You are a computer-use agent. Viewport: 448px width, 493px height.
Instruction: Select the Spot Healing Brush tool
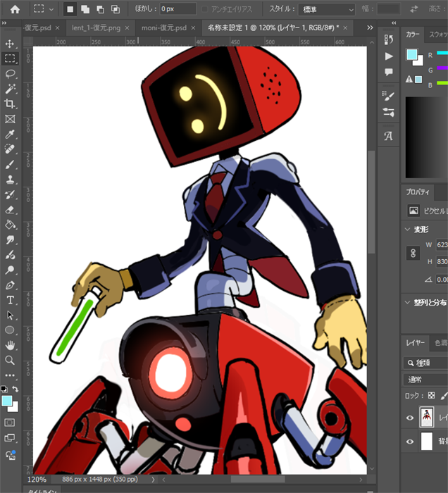pos(10,149)
